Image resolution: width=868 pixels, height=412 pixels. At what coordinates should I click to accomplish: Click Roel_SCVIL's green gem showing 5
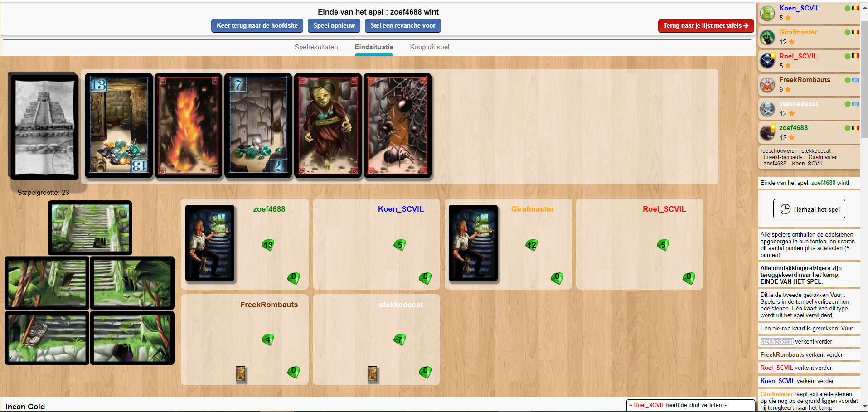[x=663, y=245]
